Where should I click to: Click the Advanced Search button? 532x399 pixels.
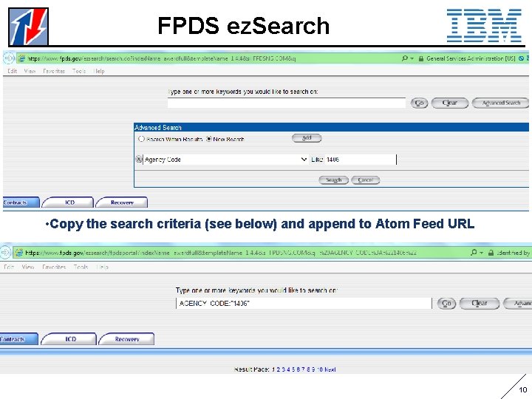coord(501,103)
